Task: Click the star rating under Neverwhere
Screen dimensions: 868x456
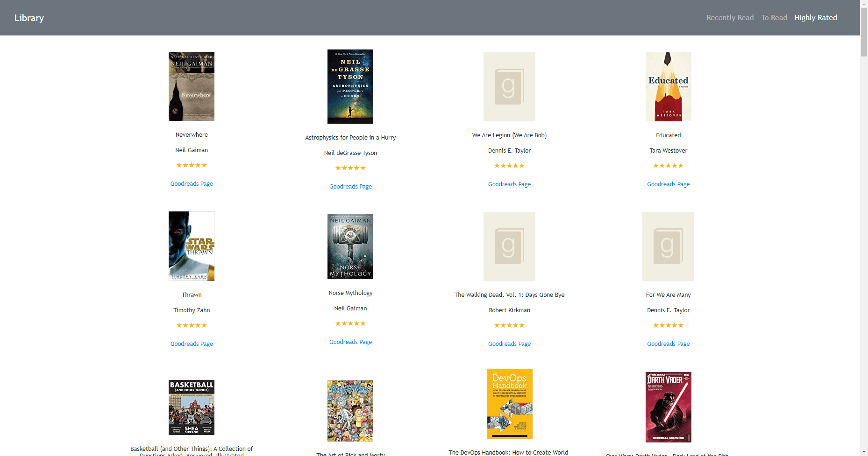Action: click(192, 165)
